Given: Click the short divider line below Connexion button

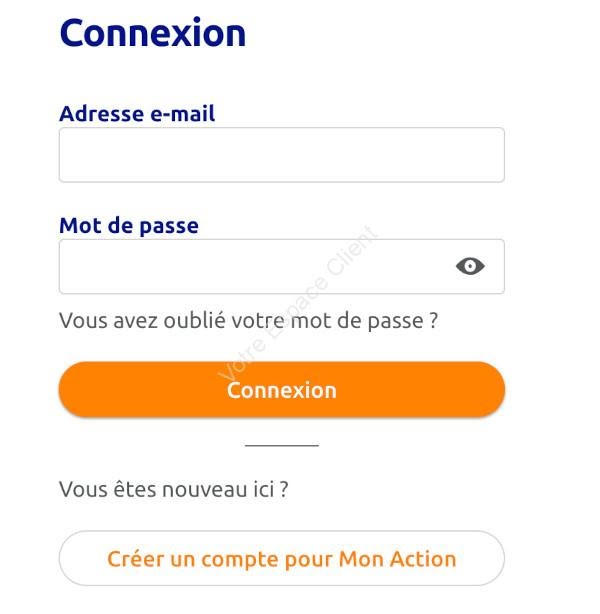Looking at the screenshot, I should (x=282, y=445).
